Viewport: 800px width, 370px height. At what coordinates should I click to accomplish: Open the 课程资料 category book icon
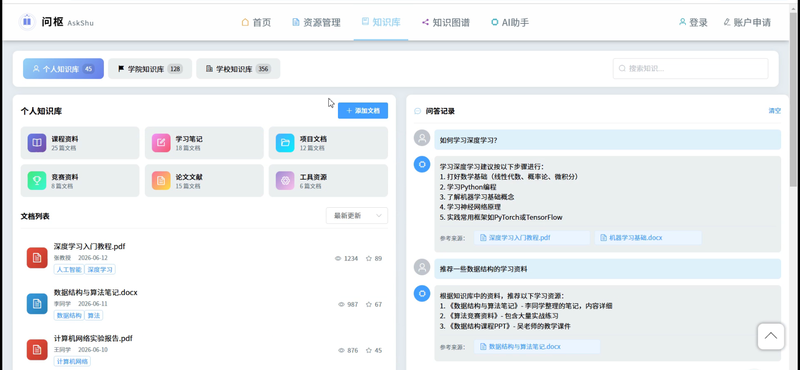coord(37,143)
